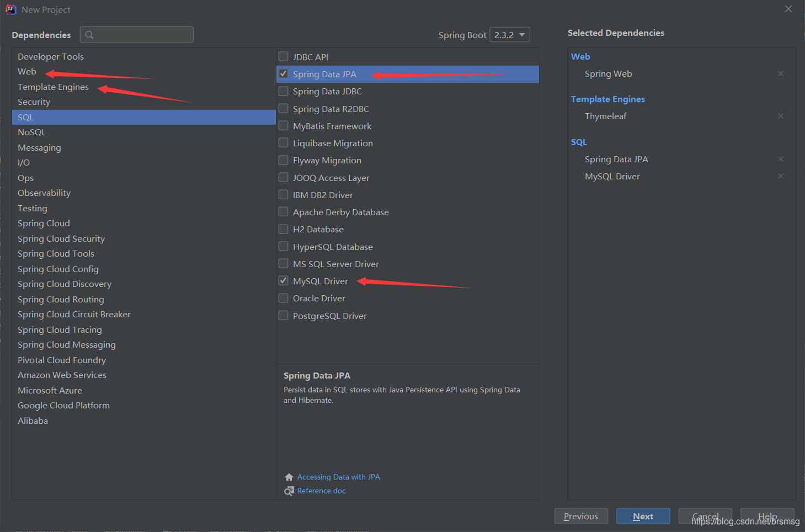Click the IntelliJ logo in the title bar

10,9
